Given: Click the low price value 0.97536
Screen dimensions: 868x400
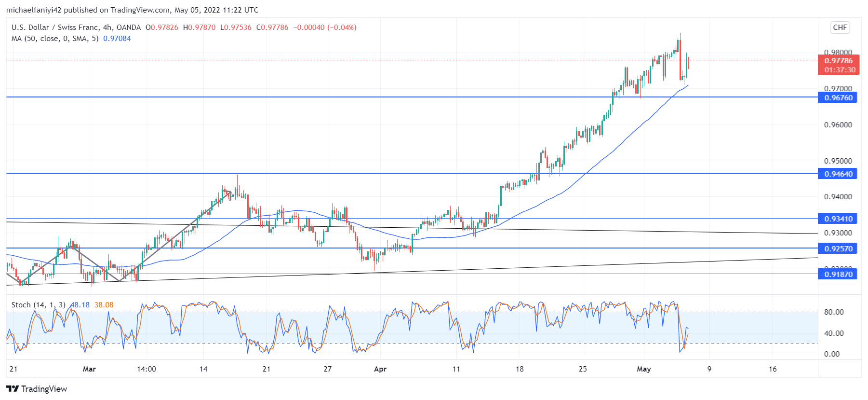Looking at the screenshot, I should pyautogui.click(x=238, y=28).
